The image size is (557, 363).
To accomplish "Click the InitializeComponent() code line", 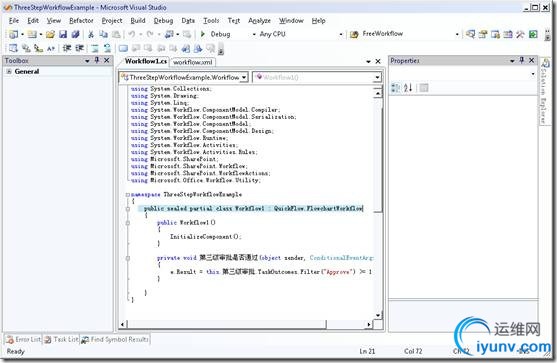I will 206,237.
